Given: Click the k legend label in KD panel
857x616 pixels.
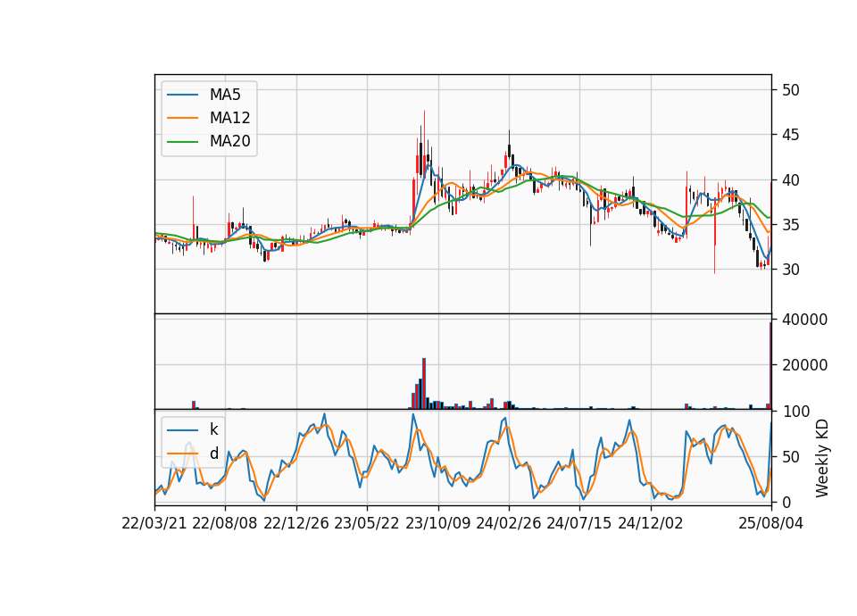Looking at the screenshot, I should point(213,429).
